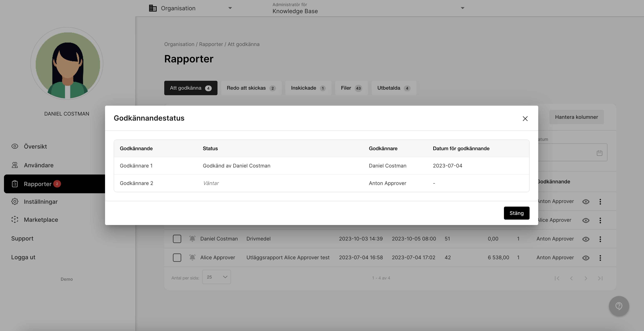The width and height of the screenshot is (644, 331).
Task: Click the Support link
Action: click(22, 238)
